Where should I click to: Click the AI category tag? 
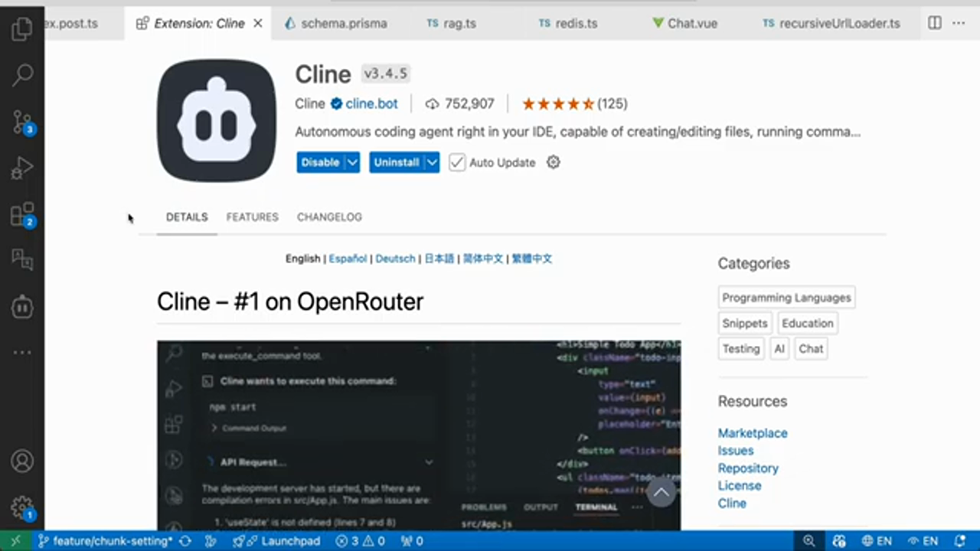(x=779, y=349)
